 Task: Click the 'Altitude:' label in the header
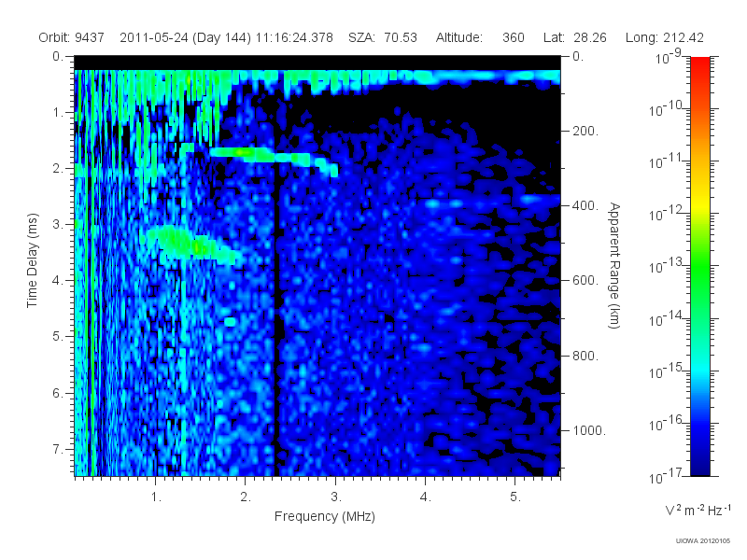point(459,37)
